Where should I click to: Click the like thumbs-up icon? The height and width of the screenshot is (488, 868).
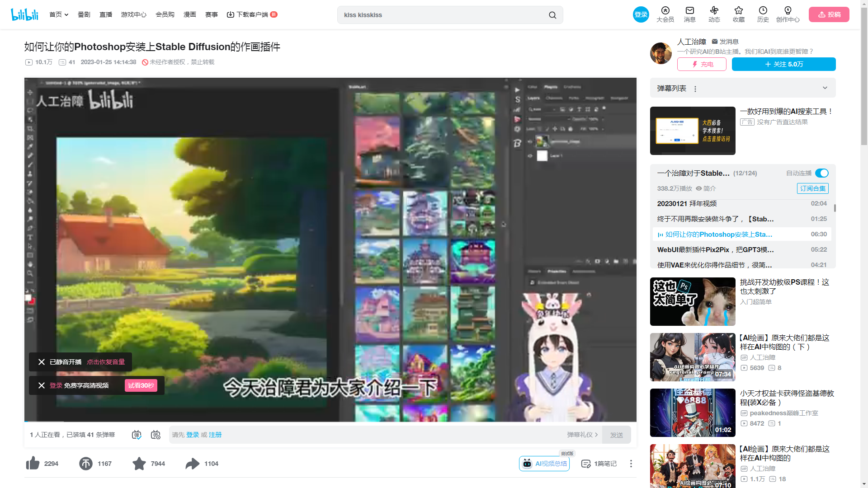pos(33,464)
